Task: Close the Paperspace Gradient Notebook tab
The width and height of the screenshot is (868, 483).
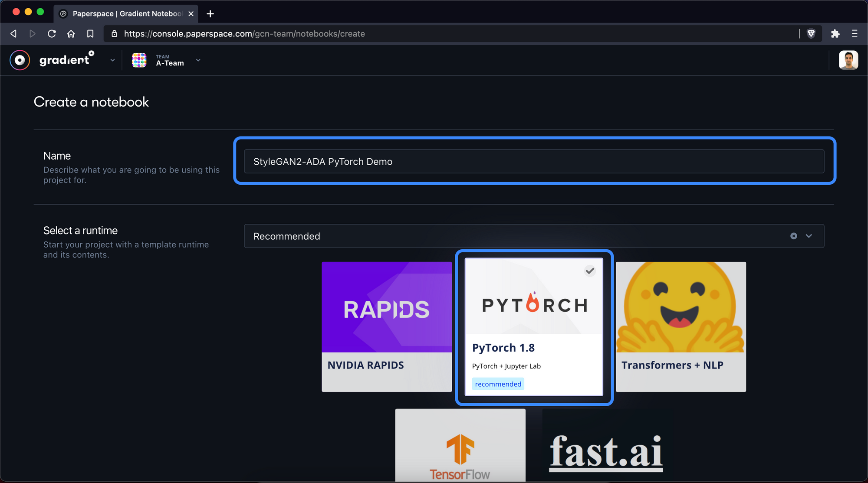Action: (191, 14)
